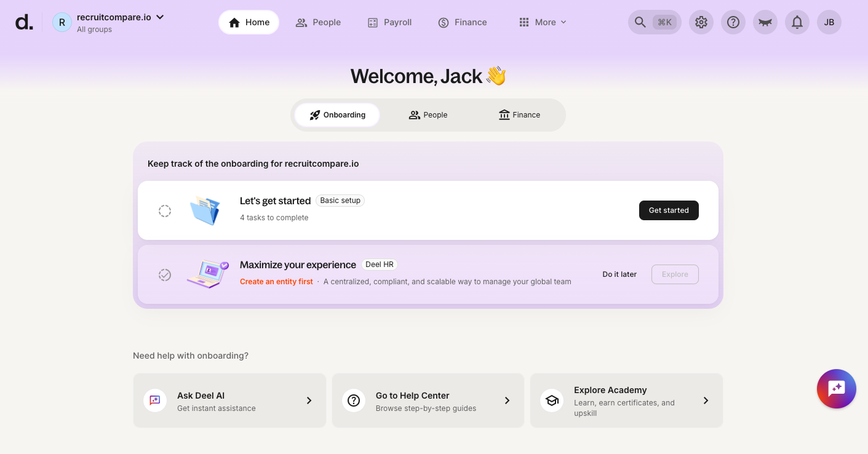
Task: Open the Go to Help Center card
Action: (x=428, y=400)
